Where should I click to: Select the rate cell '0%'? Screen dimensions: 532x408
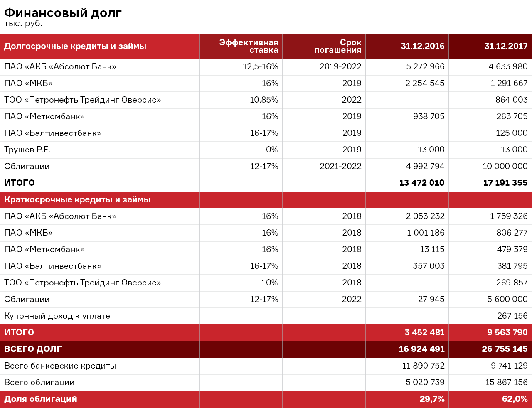click(272, 150)
